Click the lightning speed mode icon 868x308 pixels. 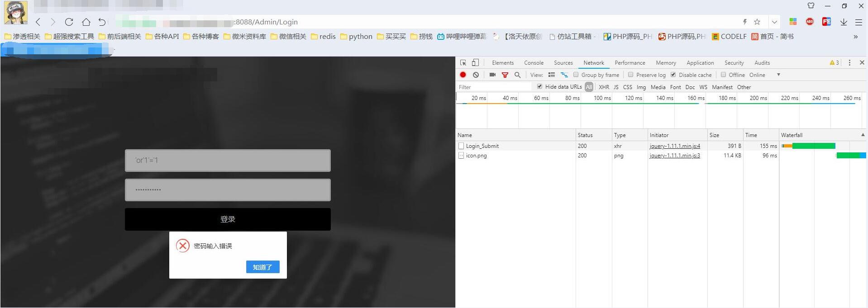(x=744, y=22)
